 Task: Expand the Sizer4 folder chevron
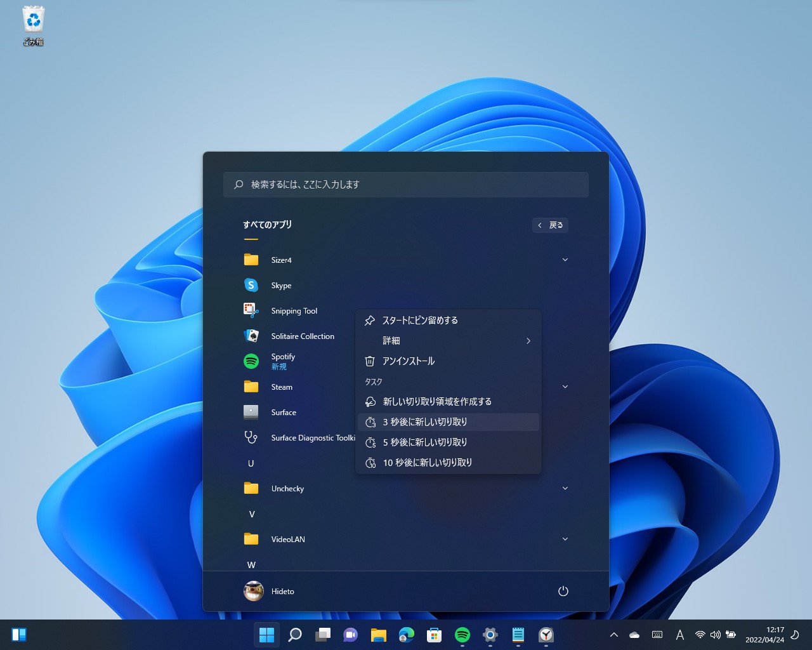(x=565, y=260)
